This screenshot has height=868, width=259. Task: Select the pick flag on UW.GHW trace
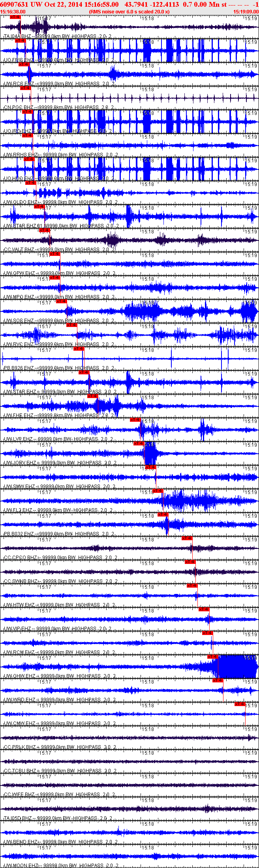[x=213, y=657]
